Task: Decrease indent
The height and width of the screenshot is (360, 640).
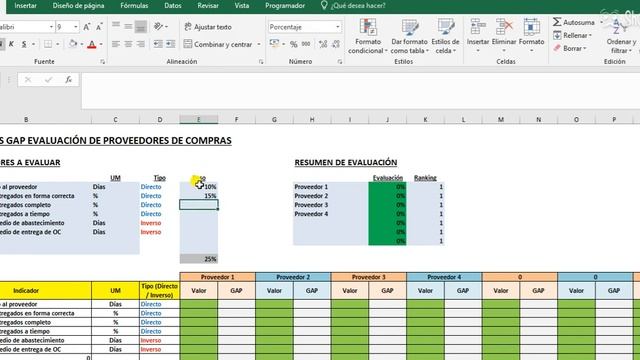Action: point(158,44)
